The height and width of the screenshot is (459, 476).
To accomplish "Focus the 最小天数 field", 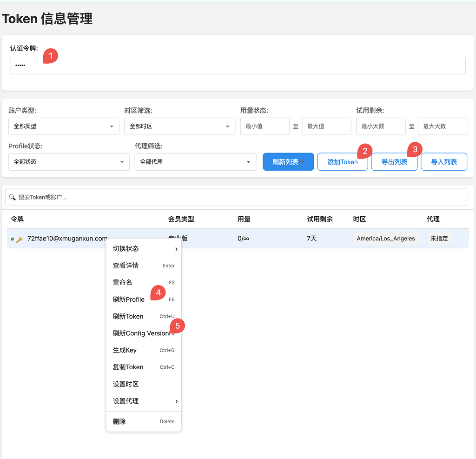I will point(381,126).
